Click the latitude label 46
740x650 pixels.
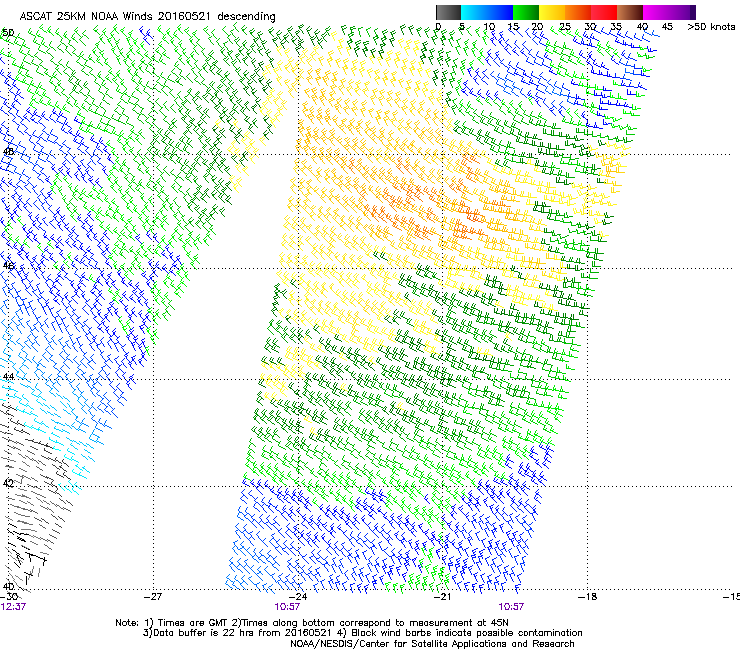coord(8,266)
